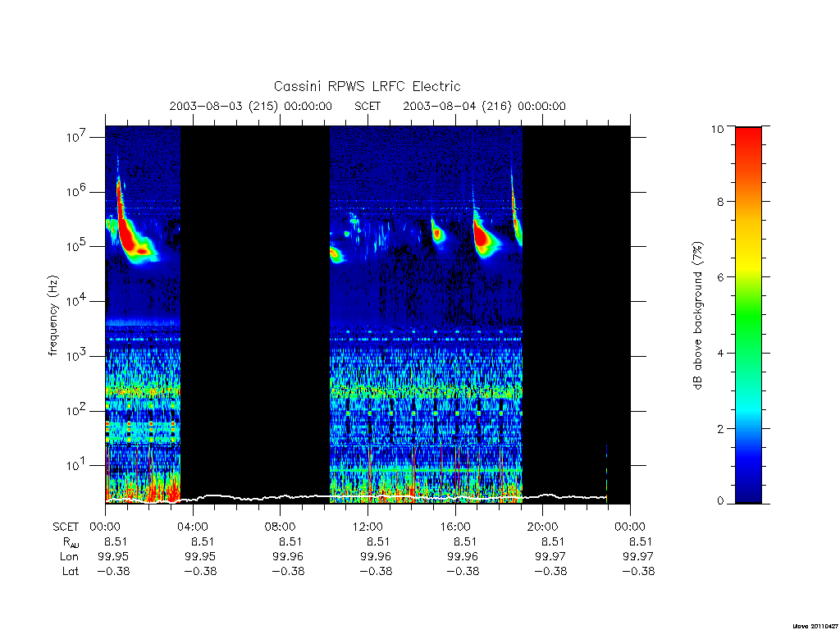Select the color bar label 2
This screenshot has width=840, height=630.
(720, 428)
